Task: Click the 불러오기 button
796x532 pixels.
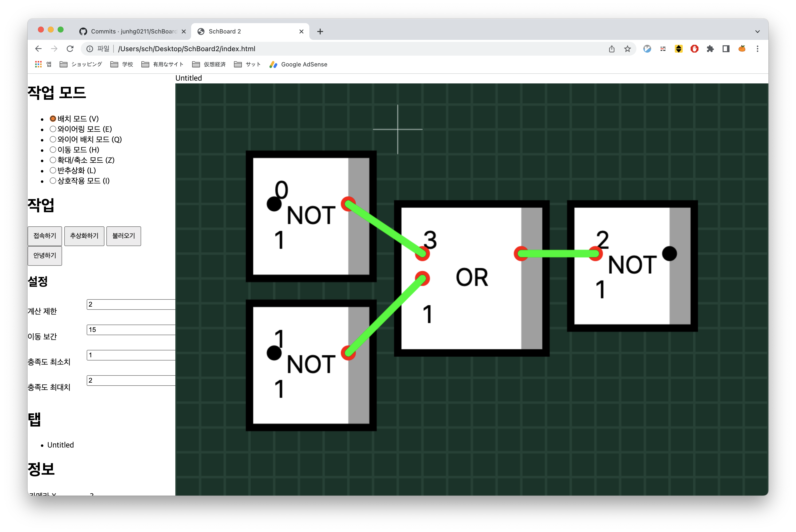Action: pyautogui.click(x=124, y=236)
